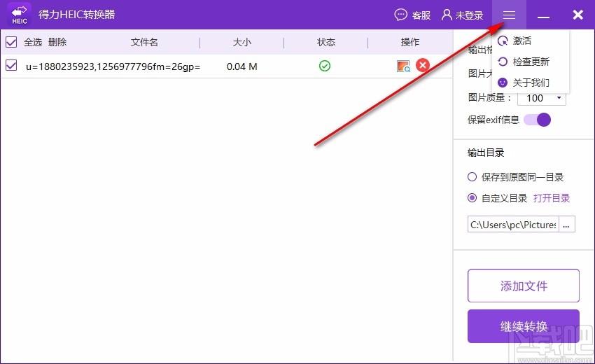This screenshot has height=364, width=595.
Task: Remove file with red X icon
Action: [x=423, y=65]
